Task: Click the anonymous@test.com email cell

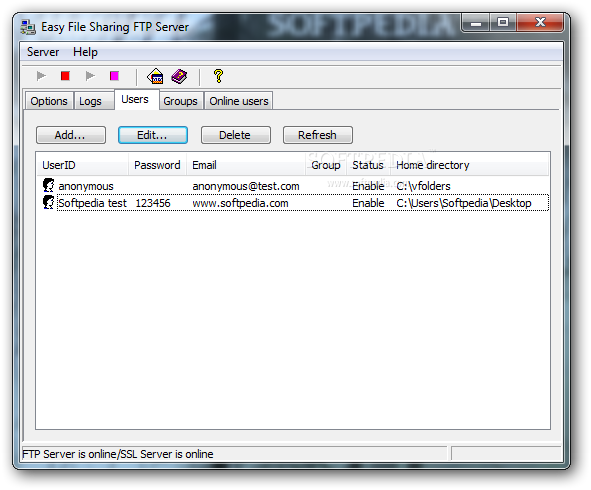Action: [246, 186]
